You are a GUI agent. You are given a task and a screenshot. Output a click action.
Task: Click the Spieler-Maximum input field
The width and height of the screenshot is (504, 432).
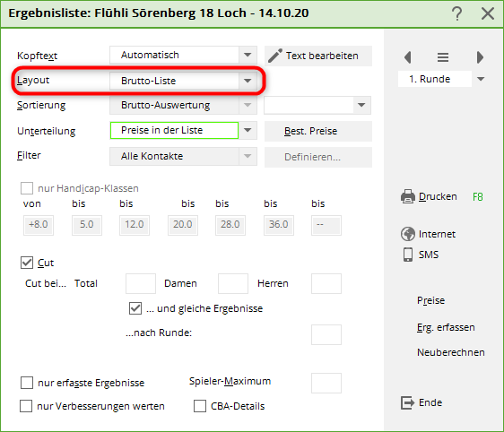tap(326, 383)
